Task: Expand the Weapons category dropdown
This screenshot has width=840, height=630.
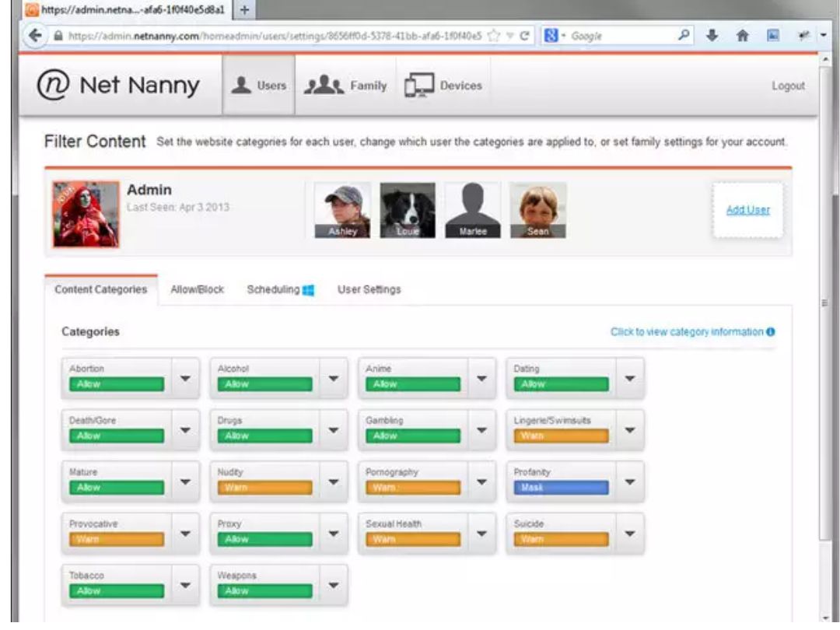Action: coord(334,586)
